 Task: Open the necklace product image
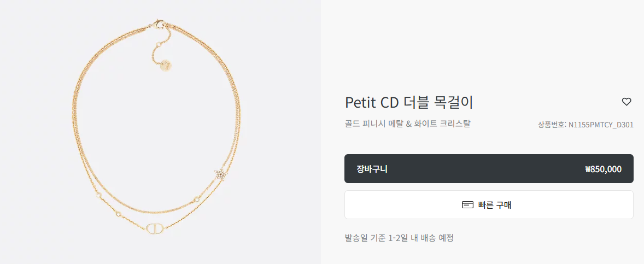[160, 132]
